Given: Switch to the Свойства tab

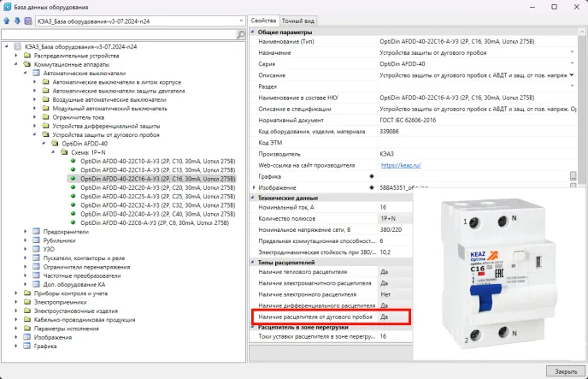Looking at the screenshot, I should (264, 19).
